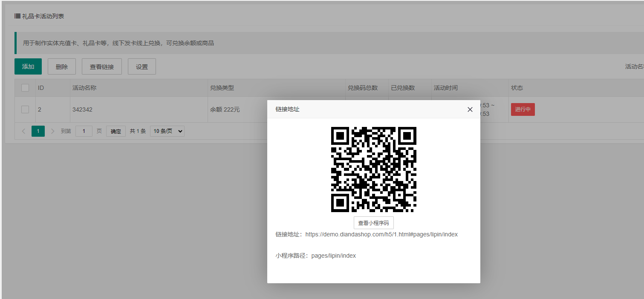Click the previous page arrow

(23, 131)
